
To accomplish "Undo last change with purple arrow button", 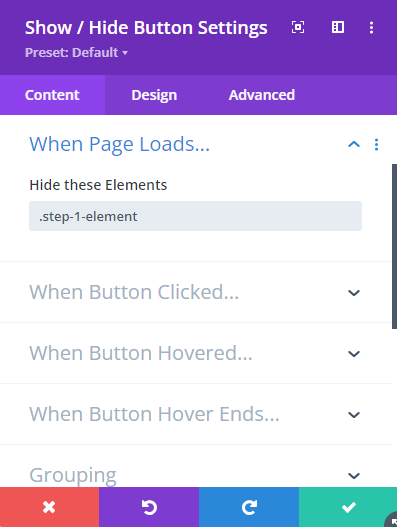I will pyautogui.click(x=149, y=507).
